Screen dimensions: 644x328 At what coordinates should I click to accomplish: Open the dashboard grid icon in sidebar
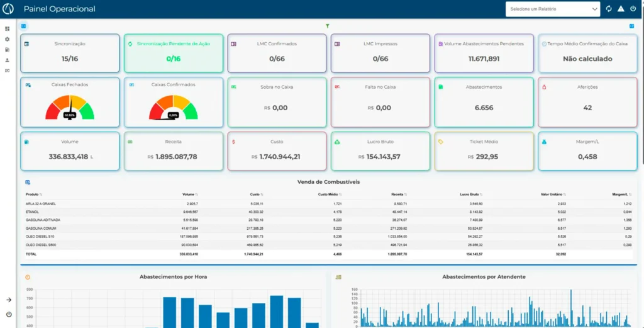(8, 29)
